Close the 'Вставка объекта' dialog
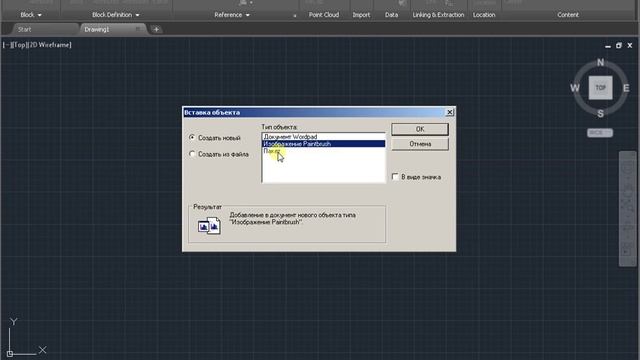This screenshot has width=640, height=360. (449, 112)
